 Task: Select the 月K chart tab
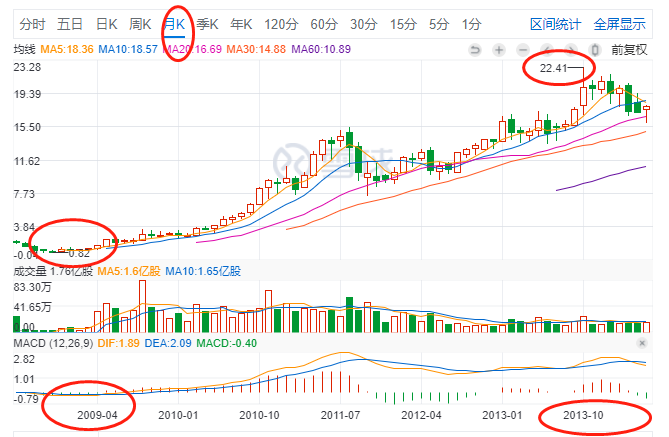click(176, 23)
